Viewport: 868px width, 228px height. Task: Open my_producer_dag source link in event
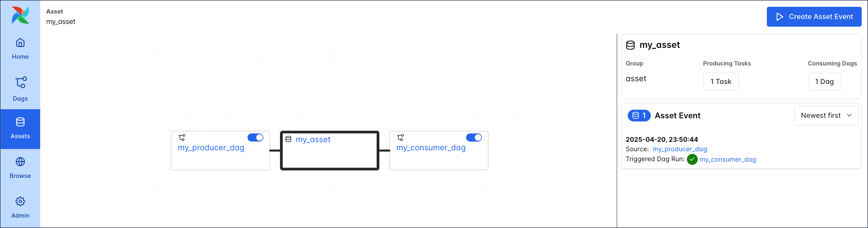(680, 149)
